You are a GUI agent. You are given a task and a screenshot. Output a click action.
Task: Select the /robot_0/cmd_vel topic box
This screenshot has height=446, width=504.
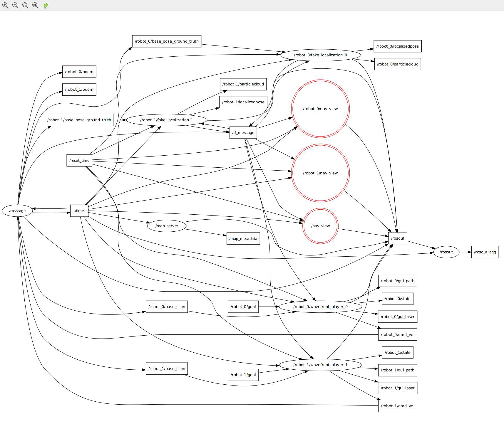tap(398, 334)
